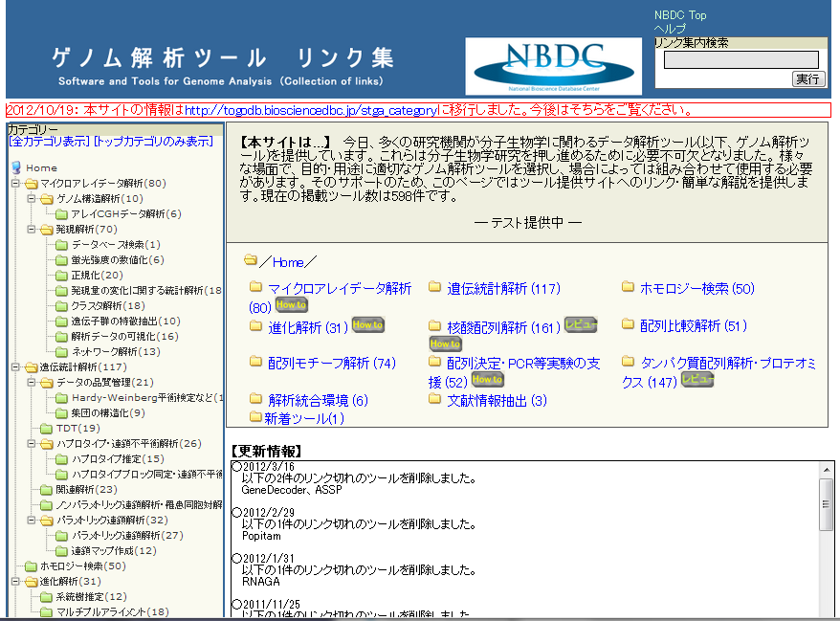Click the リンク集内検索 search input field
The width and height of the screenshot is (840, 621).
(741, 59)
